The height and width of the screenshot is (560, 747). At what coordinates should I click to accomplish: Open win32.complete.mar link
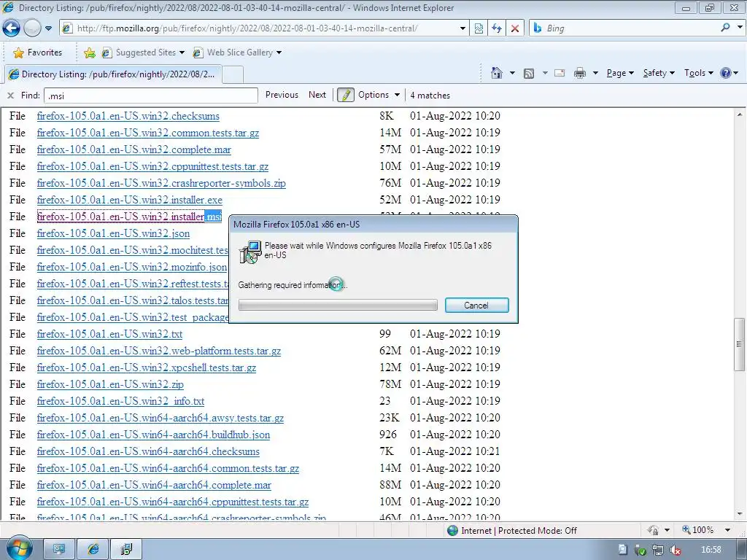pyautogui.click(x=134, y=149)
